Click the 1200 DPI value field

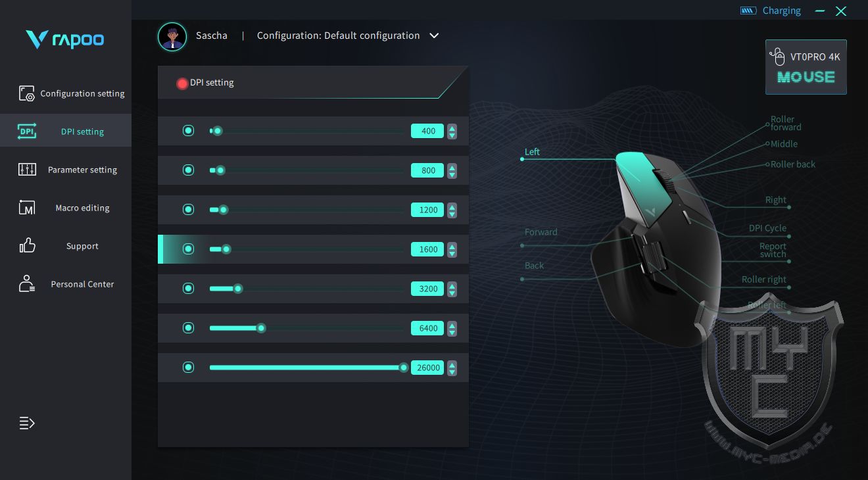click(x=427, y=210)
